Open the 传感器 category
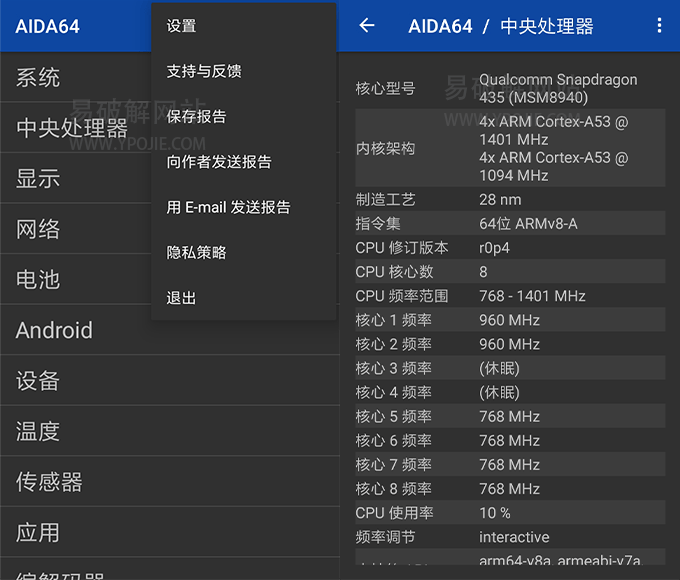 click(170, 482)
